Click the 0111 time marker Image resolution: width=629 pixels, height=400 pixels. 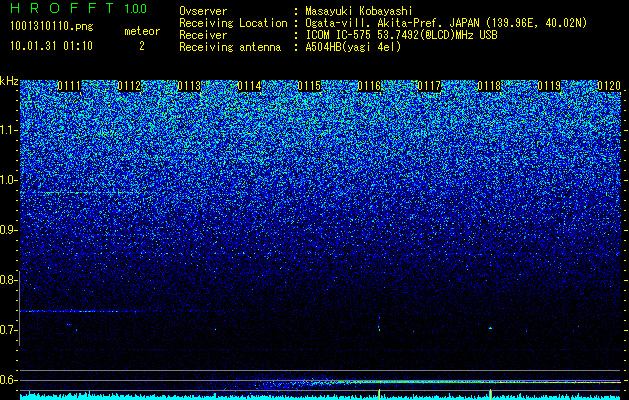[69, 86]
